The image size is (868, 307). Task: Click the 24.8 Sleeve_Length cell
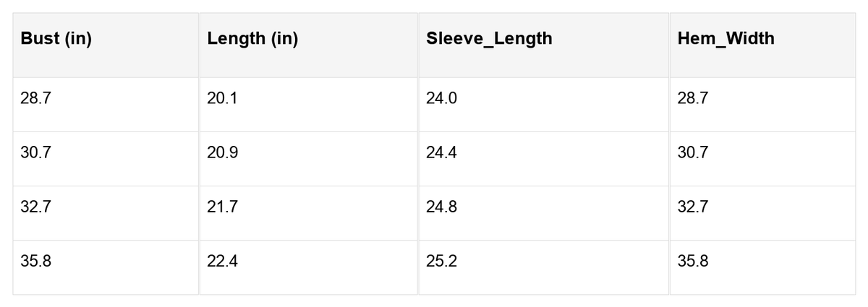click(x=543, y=213)
